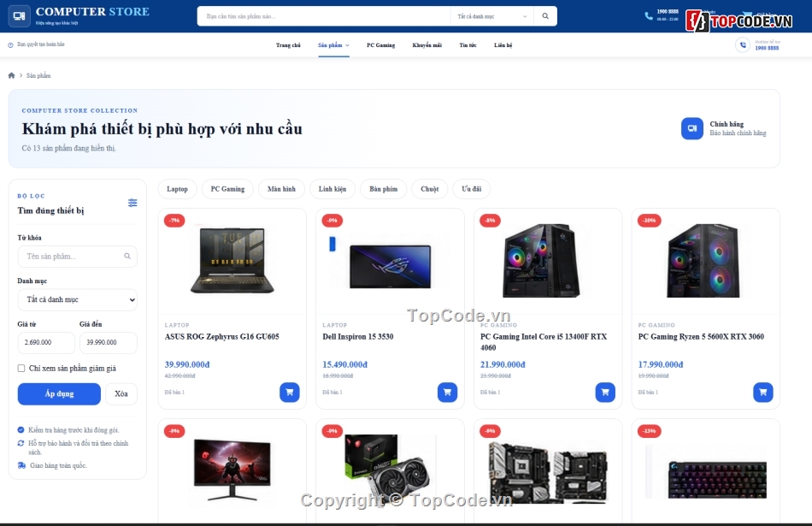
Task: Select the Chuột category chip
Action: pyautogui.click(x=429, y=189)
